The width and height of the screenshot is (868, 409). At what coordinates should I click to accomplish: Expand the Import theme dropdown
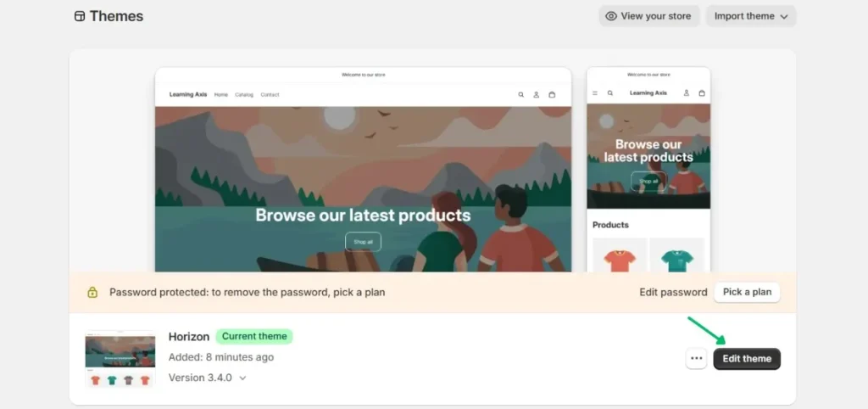pyautogui.click(x=750, y=16)
